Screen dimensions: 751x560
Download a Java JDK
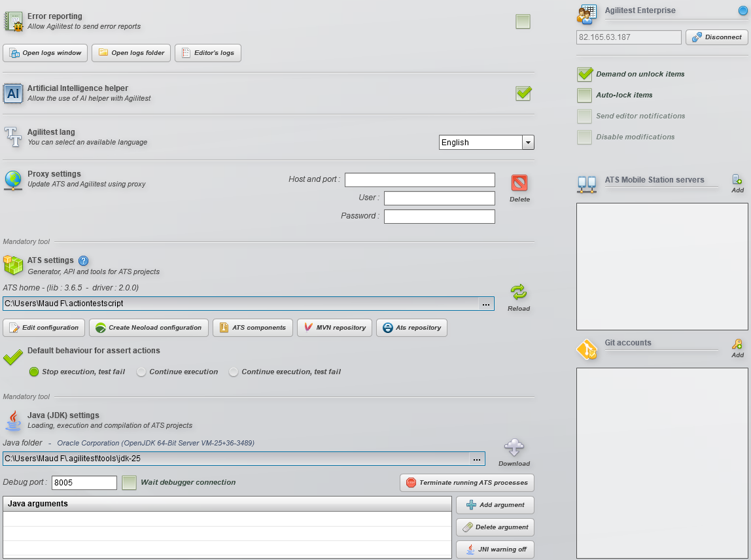[514, 453]
